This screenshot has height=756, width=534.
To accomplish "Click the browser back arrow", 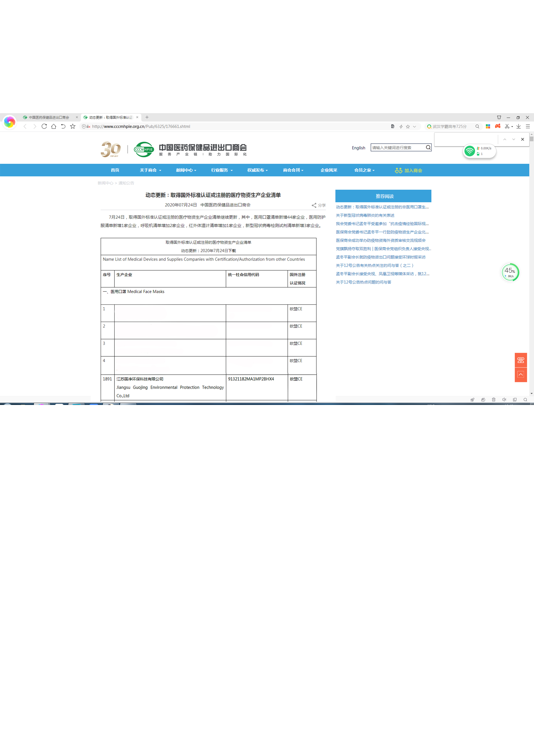I will click(x=25, y=127).
